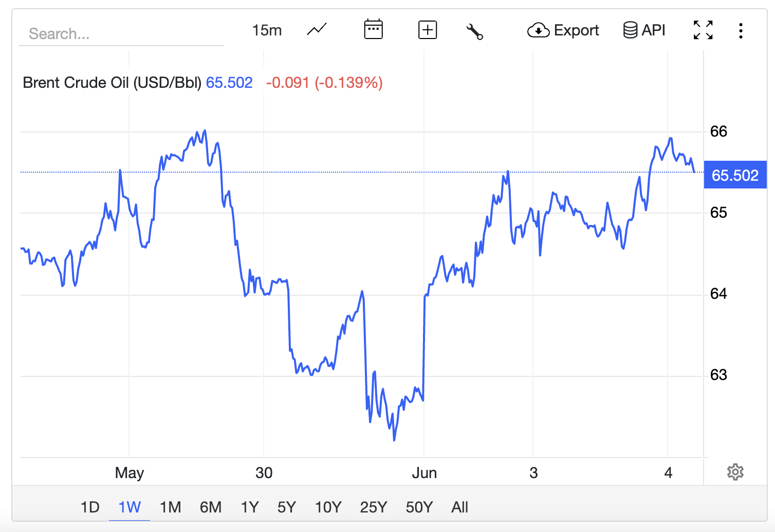The image size is (775, 532).
Task: Select the All time range
Action: click(460, 507)
